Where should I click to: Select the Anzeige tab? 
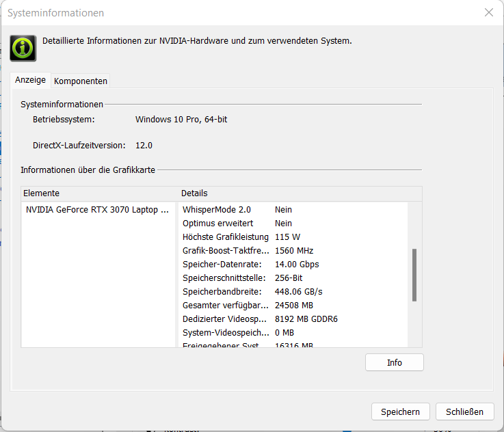(x=31, y=80)
